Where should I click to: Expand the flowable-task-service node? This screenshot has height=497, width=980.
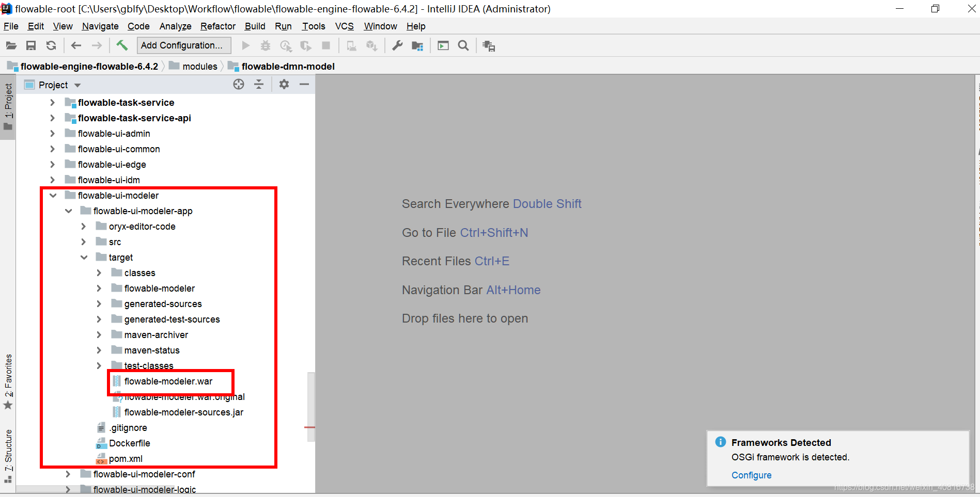[52, 103]
